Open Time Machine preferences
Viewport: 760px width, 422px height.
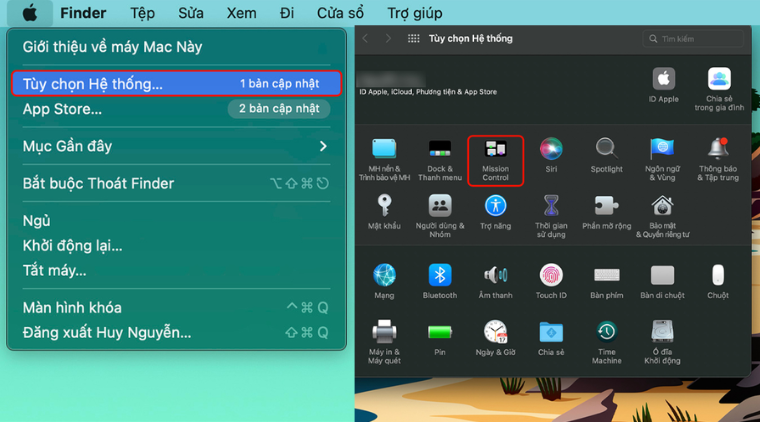coord(606,343)
